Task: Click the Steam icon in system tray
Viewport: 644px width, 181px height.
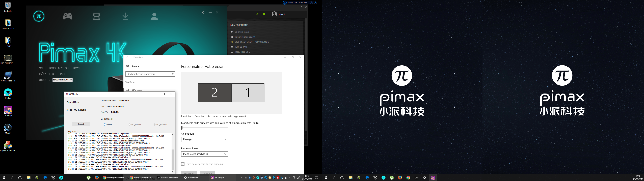Action: click(x=262, y=178)
